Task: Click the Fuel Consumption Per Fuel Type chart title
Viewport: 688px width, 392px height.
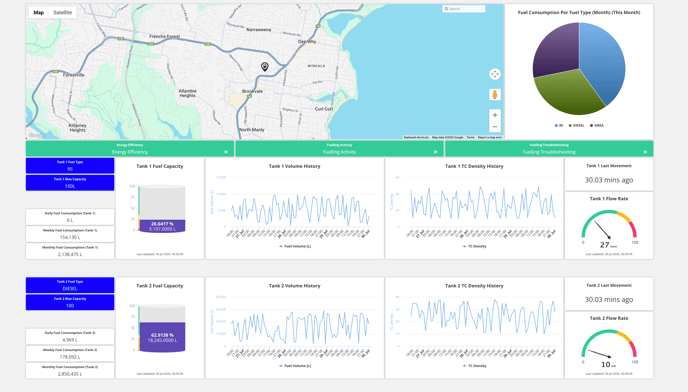Action: [x=579, y=12]
